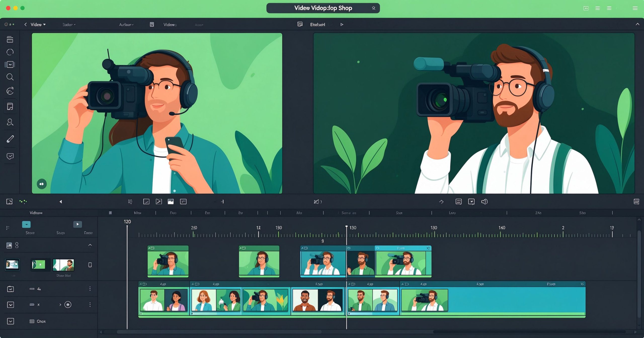Click the export frame icon at bottom-left of preview
644x338 pixels.
(10, 201)
